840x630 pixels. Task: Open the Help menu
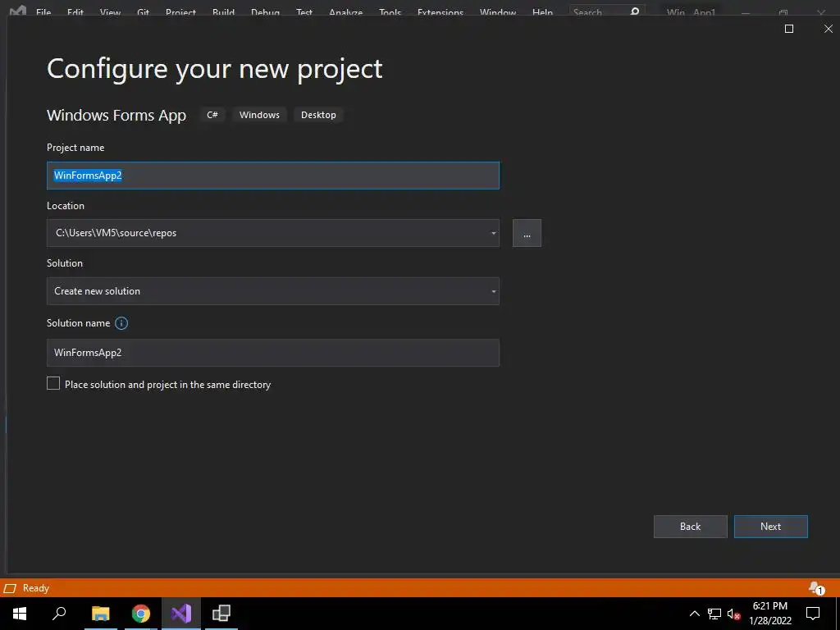[x=542, y=11]
